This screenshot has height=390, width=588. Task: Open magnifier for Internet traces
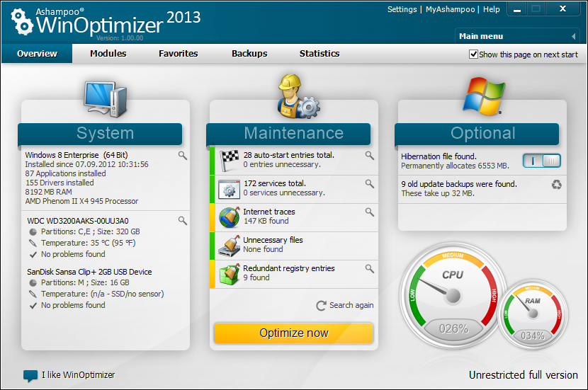tap(370, 212)
